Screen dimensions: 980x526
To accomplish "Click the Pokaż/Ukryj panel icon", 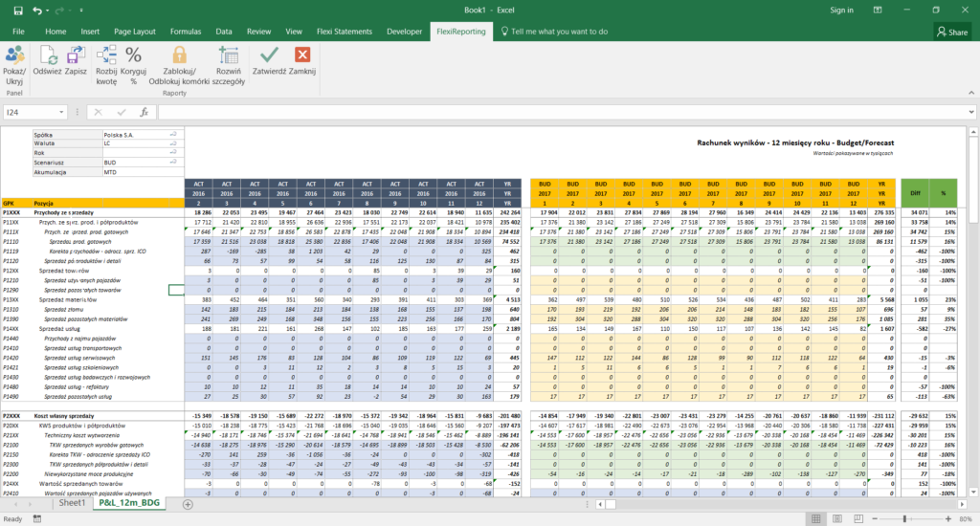I will point(14,55).
